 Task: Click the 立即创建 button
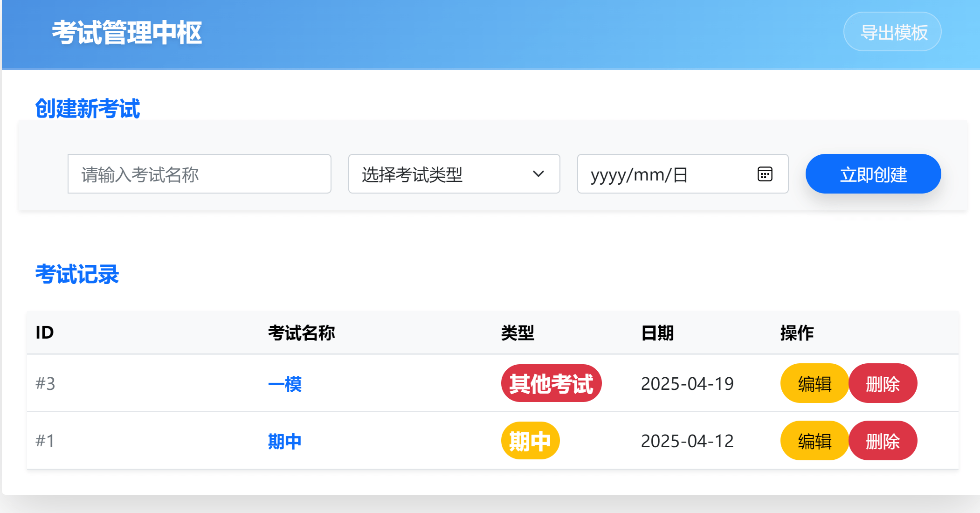pos(873,174)
